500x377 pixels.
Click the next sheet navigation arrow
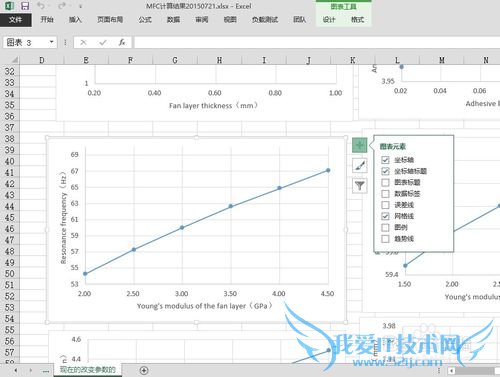[31, 370]
